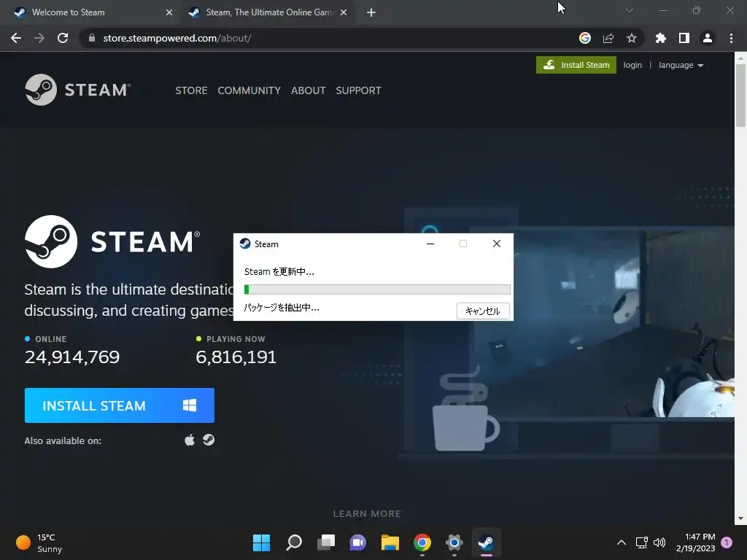This screenshot has width=747, height=560.
Task: Open the ABOUT menu item
Action: tap(309, 90)
